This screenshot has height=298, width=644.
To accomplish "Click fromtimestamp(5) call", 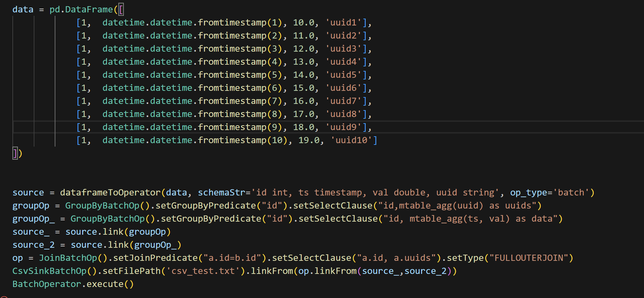I will click(240, 75).
